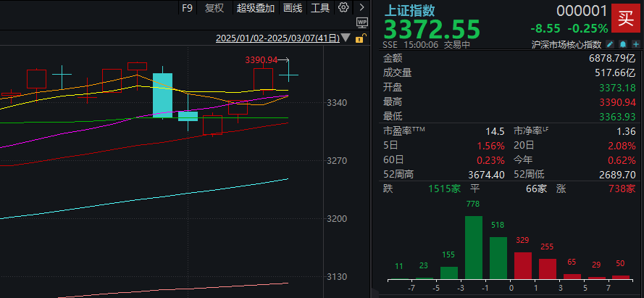Click the 市盈率 value 14.5
The width and height of the screenshot is (644, 298).
tap(496, 131)
